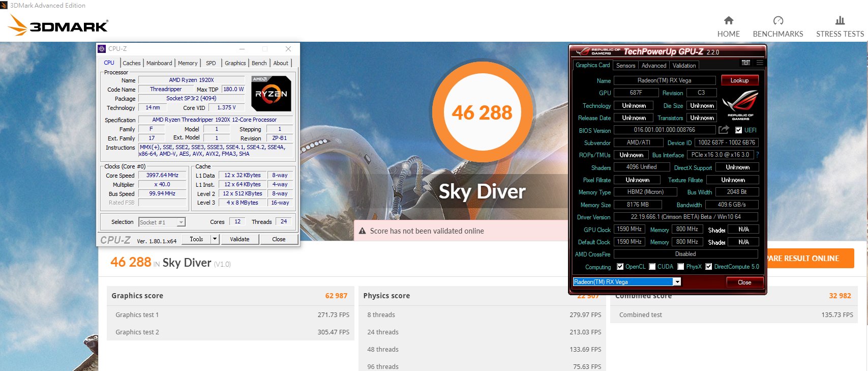This screenshot has width=868, height=371.
Task: Toggle the OpenCL checkbox
Action: click(x=620, y=267)
